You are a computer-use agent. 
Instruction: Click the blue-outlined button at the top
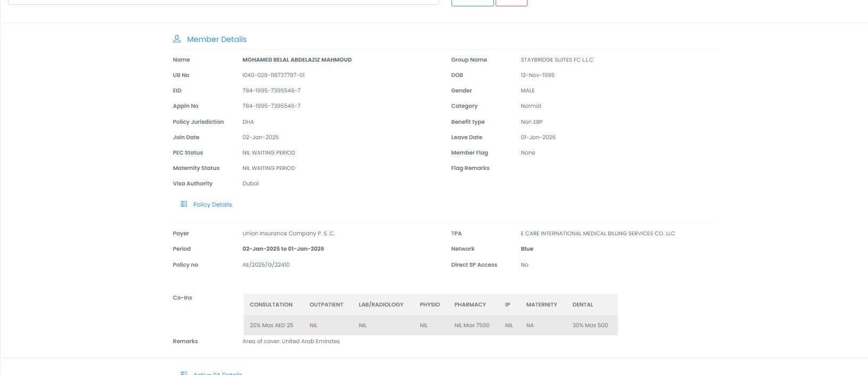(x=472, y=3)
